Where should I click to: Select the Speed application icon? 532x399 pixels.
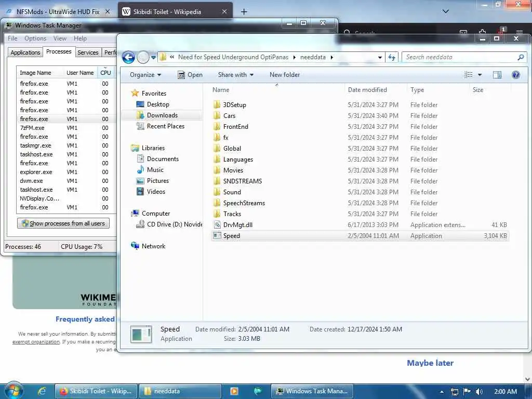(x=217, y=235)
